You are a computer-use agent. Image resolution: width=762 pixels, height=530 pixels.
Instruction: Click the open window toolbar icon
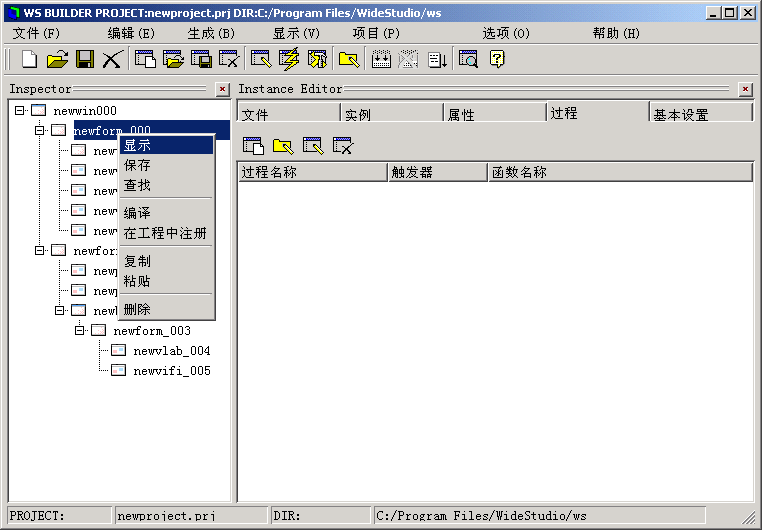(x=173, y=59)
